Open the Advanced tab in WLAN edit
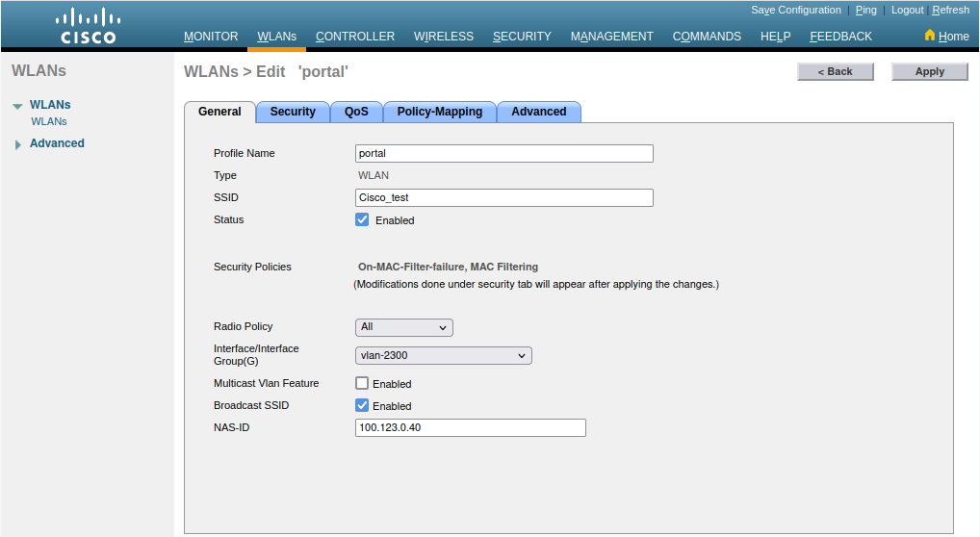Screen dimensions: 980x537 click(x=538, y=112)
